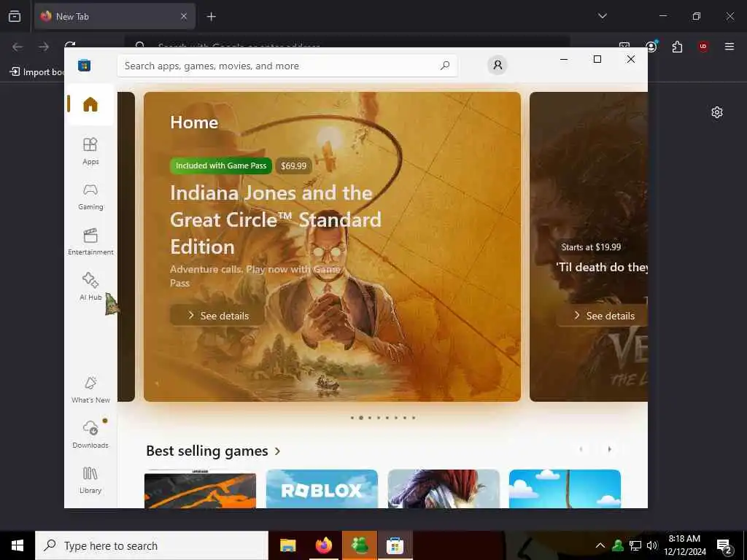Open File Explorer from taskbar
Image resolution: width=747 pixels, height=560 pixels.
[287, 545]
